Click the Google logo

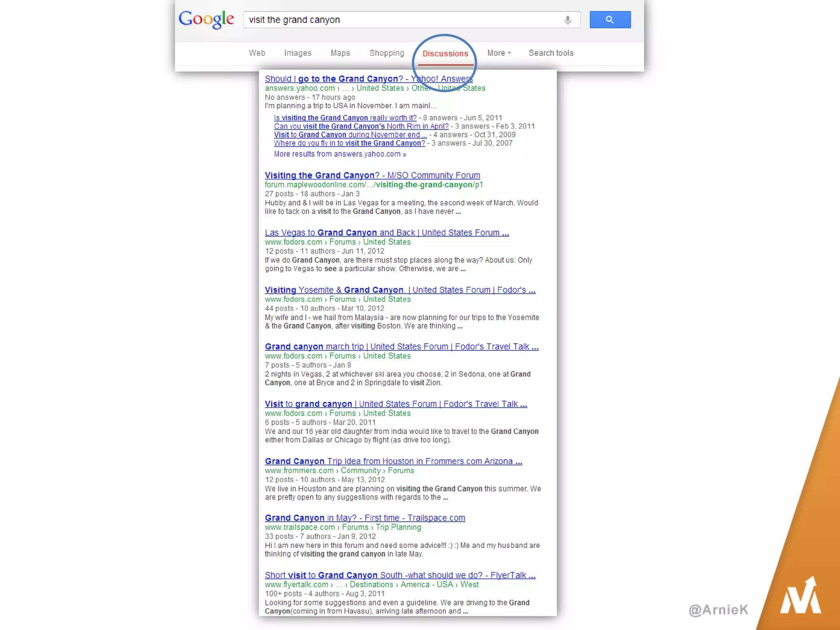[x=206, y=19]
